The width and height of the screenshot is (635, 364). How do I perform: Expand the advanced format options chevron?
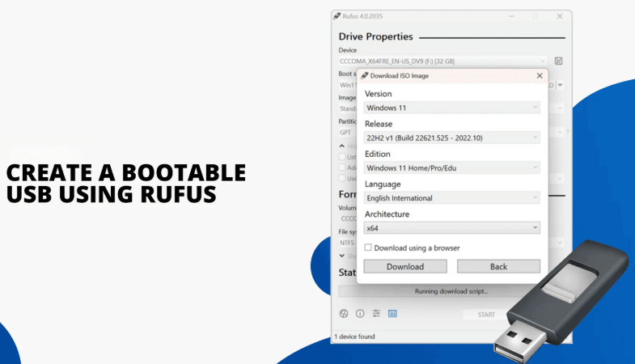pyautogui.click(x=342, y=256)
